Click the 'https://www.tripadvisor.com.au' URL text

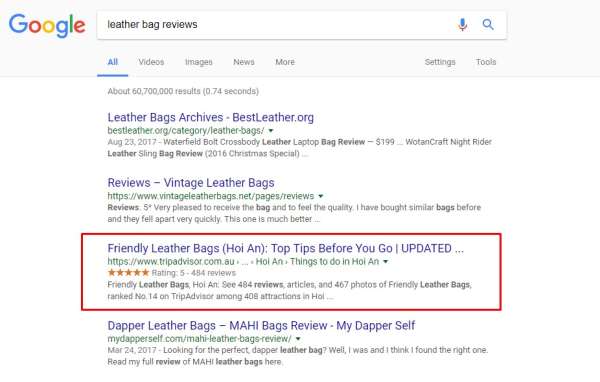(171, 262)
